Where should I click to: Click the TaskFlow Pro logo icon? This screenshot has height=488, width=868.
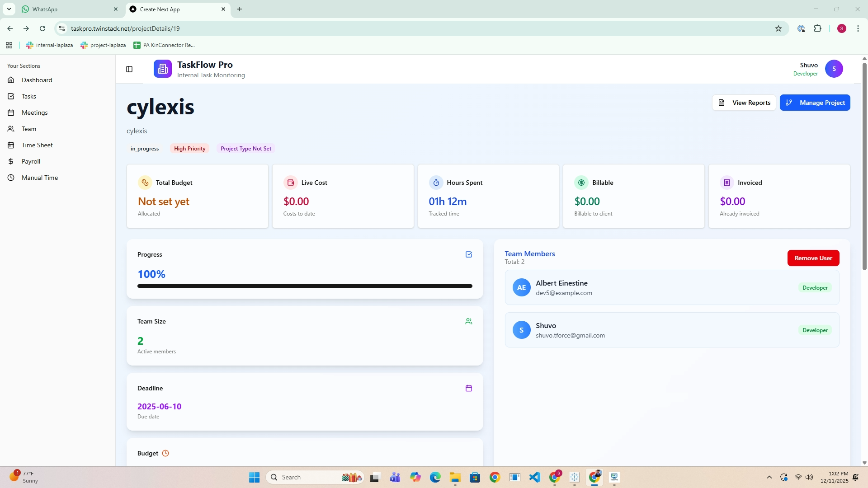coord(162,69)
